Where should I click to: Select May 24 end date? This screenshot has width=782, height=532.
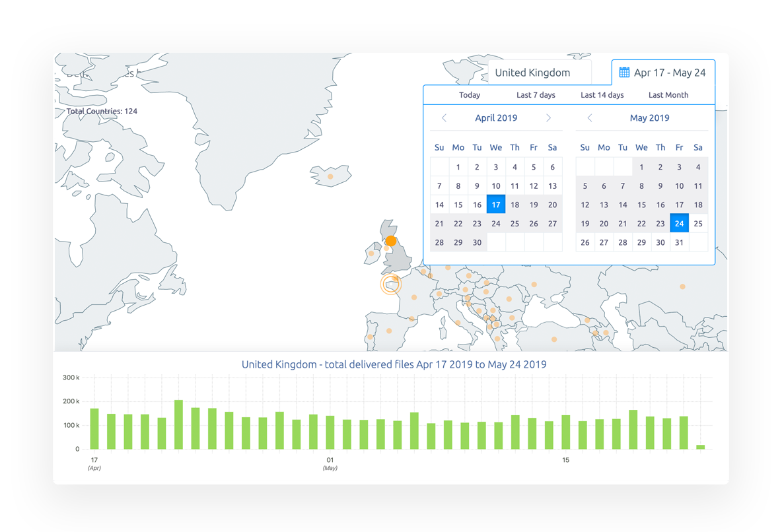tap(679, 223)
